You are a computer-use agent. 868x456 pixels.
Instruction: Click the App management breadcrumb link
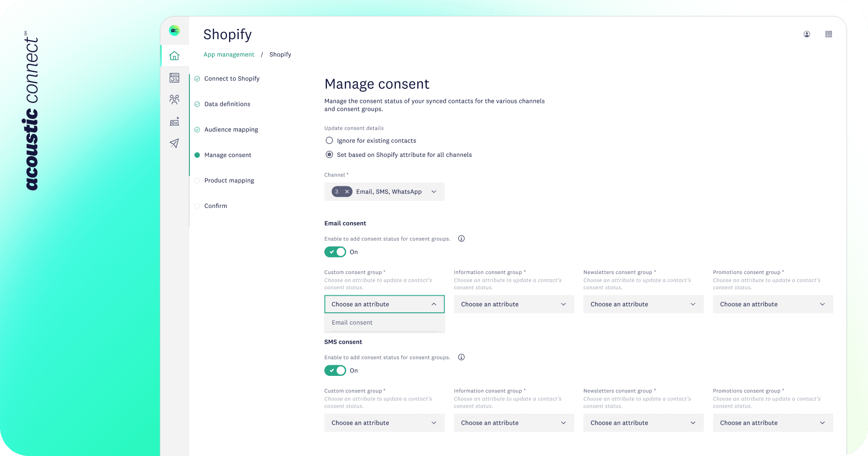pos(229,55)
